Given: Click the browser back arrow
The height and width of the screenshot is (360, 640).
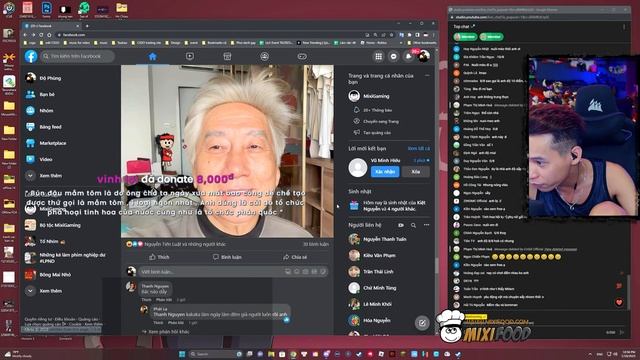Looking at the screenshot, I should [x=25, y=35].
